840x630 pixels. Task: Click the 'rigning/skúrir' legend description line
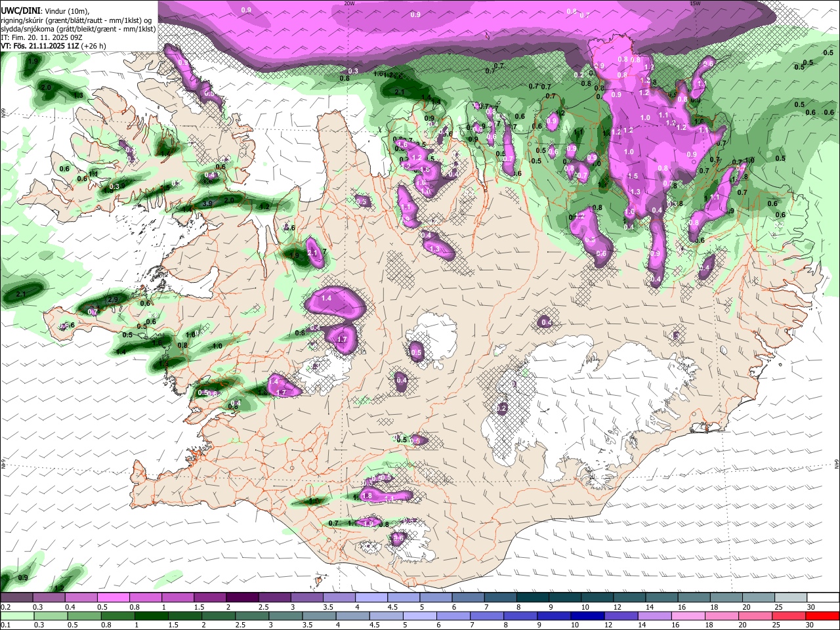(x=77, y=20)
